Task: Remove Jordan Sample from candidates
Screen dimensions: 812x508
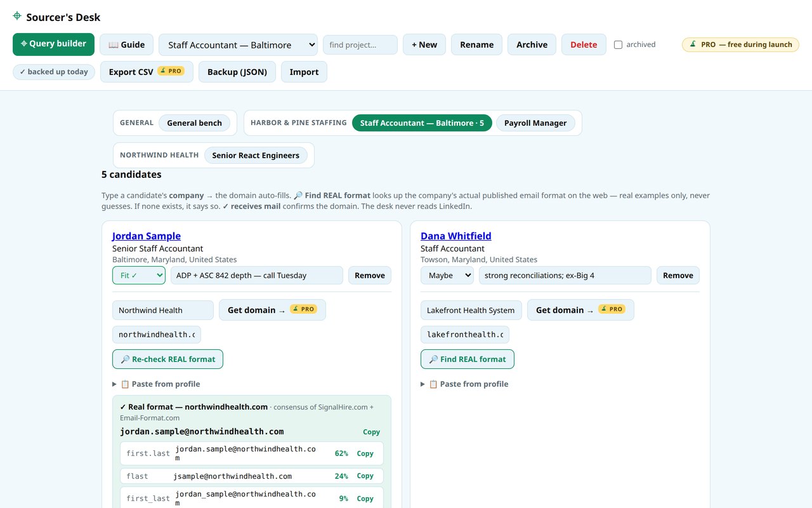Action: pyautogui.click(x=370, y=275)
